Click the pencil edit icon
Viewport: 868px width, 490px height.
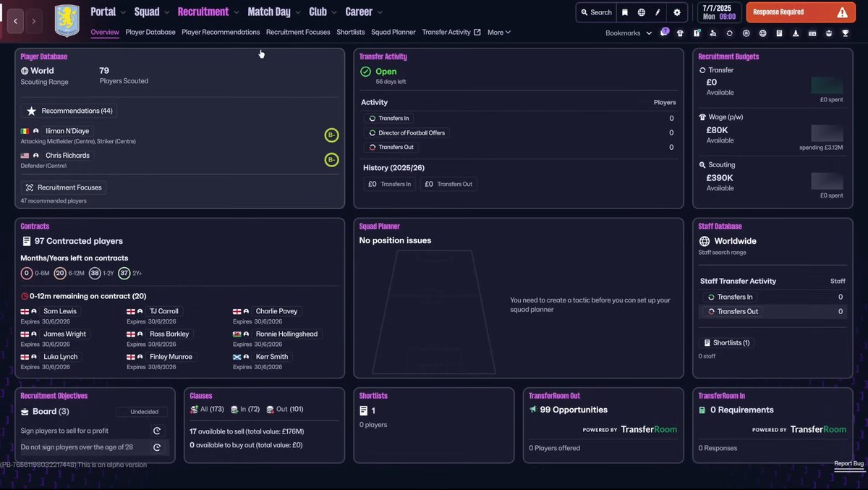(x=658, y=12)
